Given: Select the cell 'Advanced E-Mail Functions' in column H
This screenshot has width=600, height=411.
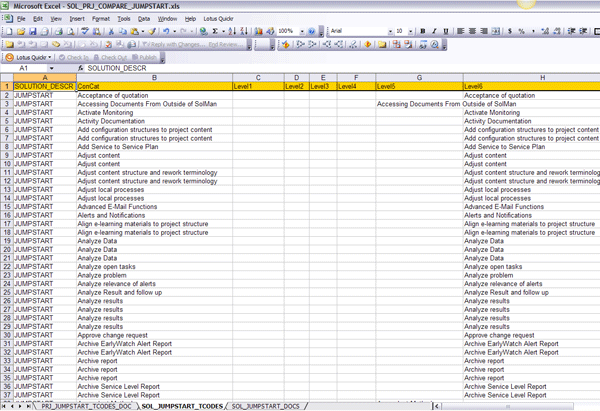Looking at the screenshot, I should pos(532,207).
